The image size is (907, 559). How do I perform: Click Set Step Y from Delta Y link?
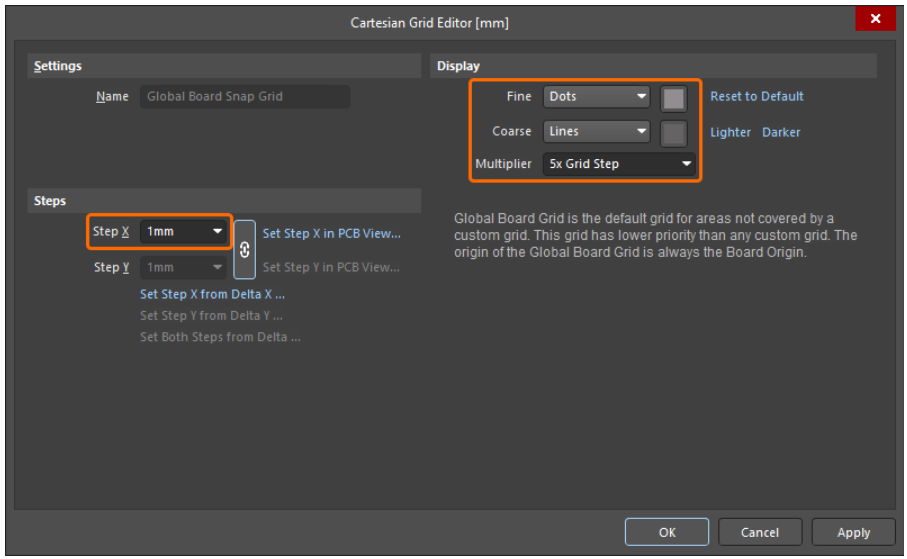(x=212, y=316)
